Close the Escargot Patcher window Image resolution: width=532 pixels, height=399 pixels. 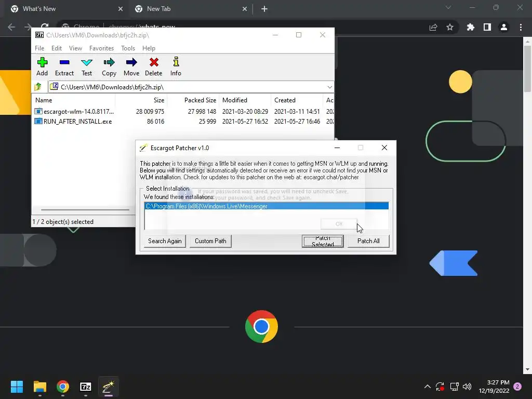[x=384, y=148]
